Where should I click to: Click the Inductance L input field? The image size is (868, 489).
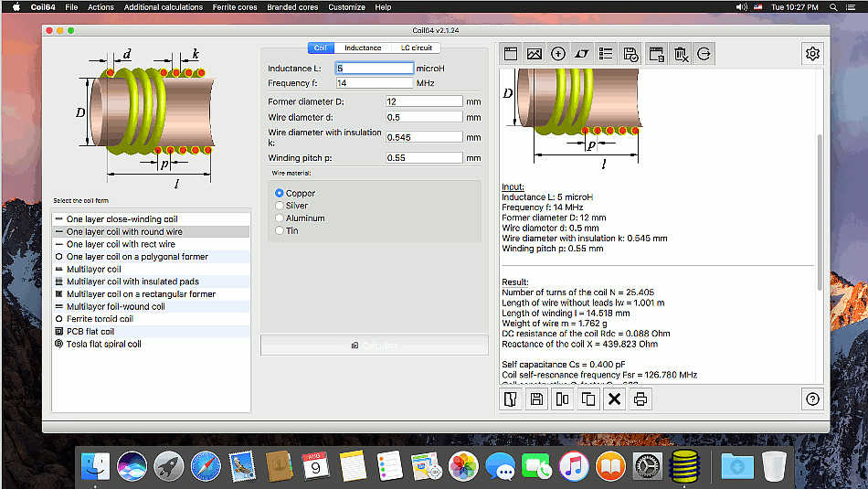click(375, 69)
